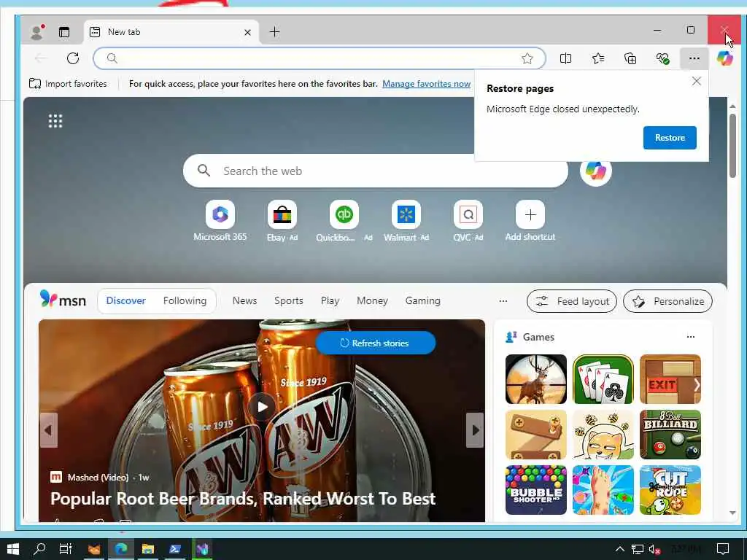The image size is (747, 560).
Task: Click the disabled Back arrow
Action: point(41,58)
